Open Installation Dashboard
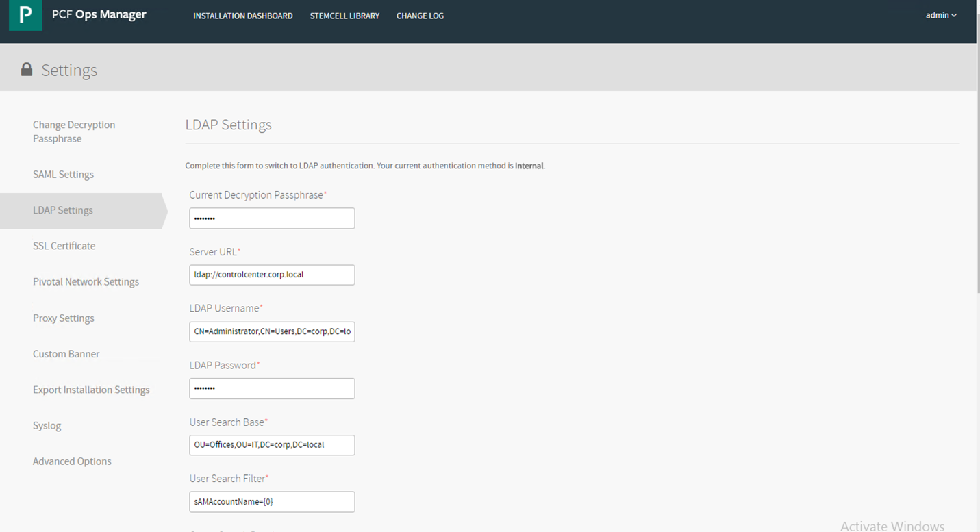Screen dimensions: 980x532 pyautogui.click(x=243, y=16)
